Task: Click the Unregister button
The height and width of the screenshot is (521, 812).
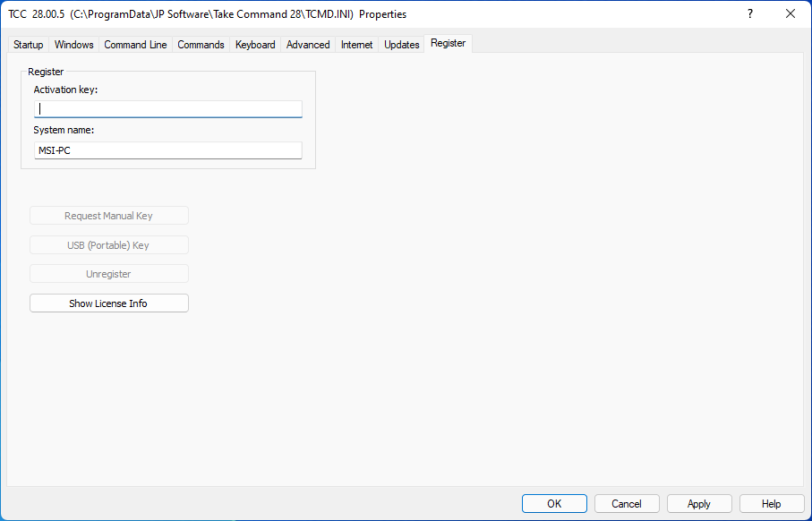Action: [x=108, y=274]
